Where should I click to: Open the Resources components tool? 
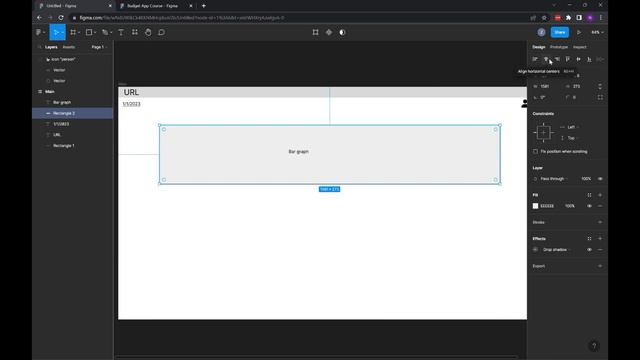[135, 32]
